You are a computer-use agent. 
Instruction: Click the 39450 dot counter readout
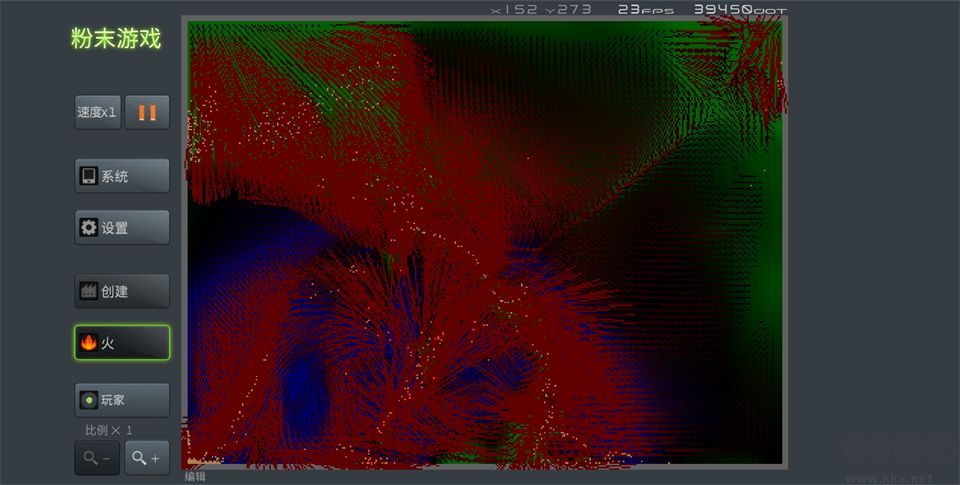[740, 9]
